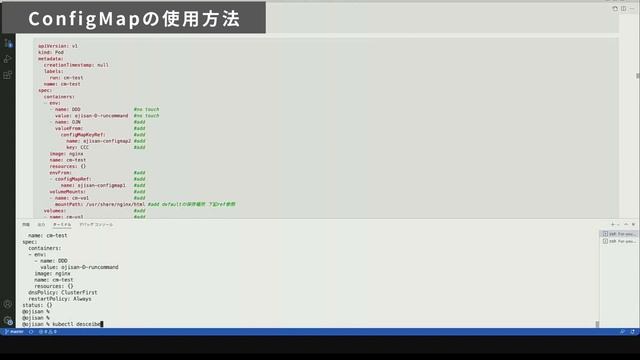640x360 pixels.
Task: Click 'restartPolicy: Always' in terminal output
Action: point(60,299)
